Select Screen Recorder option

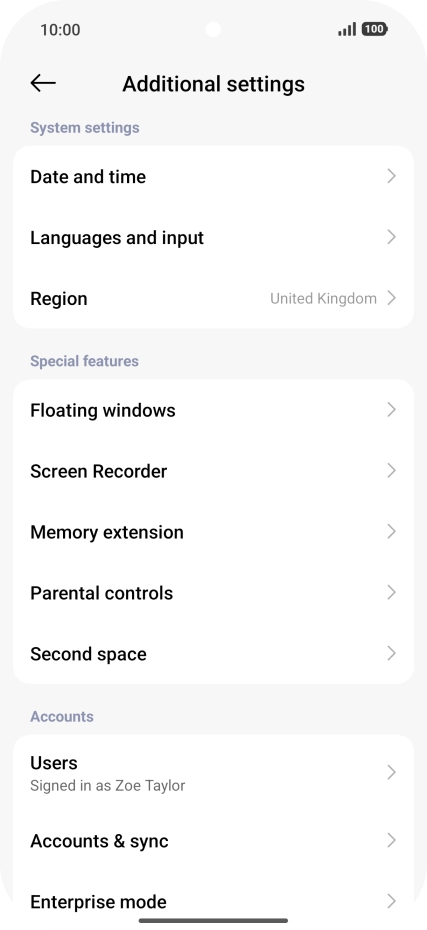tap(214, 471)
